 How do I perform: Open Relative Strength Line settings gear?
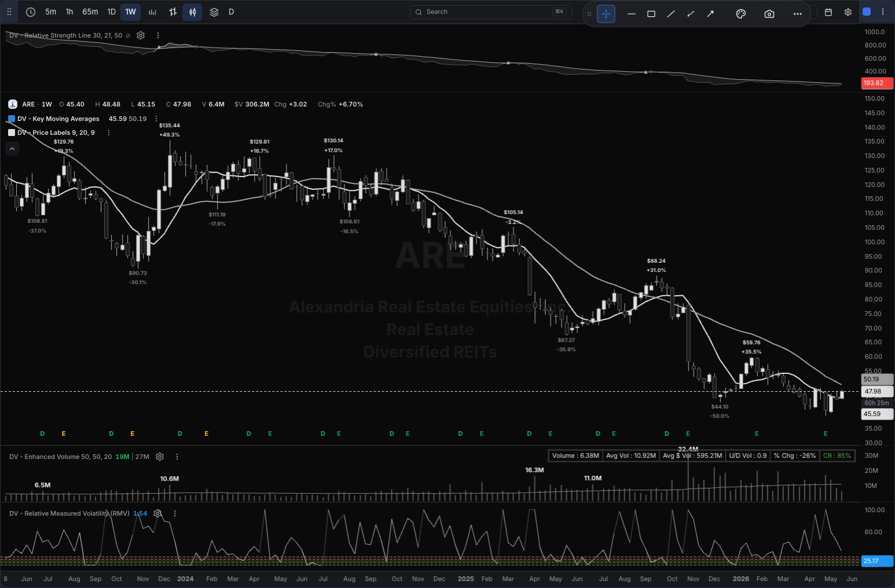click(x=141, y=35)
